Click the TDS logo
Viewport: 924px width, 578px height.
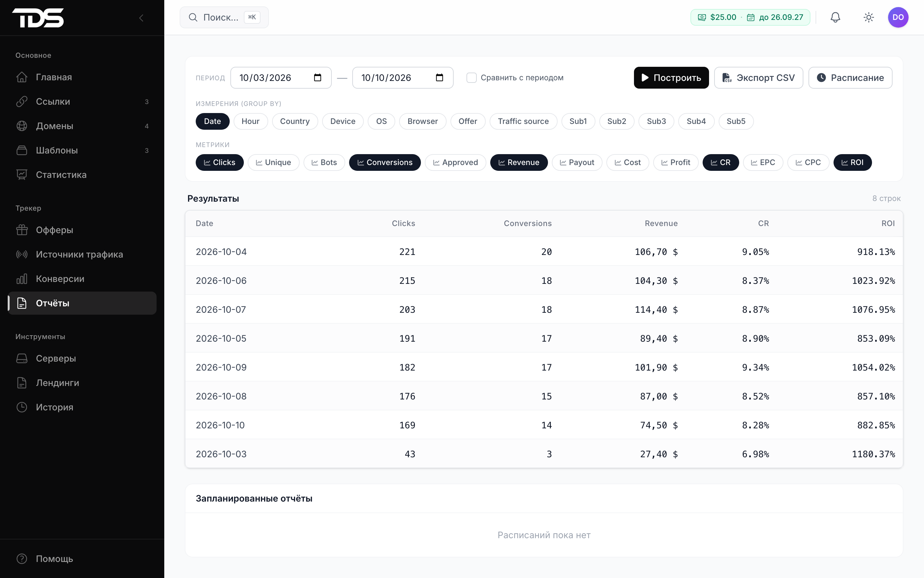click(x=38, y=18)
